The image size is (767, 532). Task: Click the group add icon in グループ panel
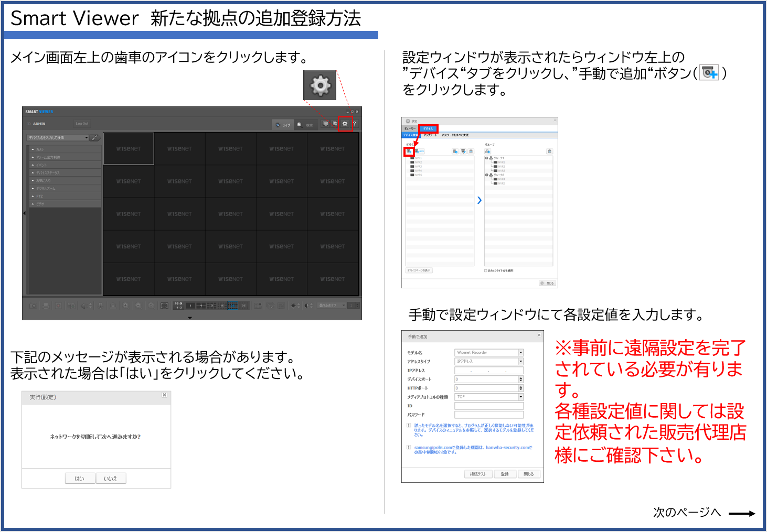tap(488, 151)
